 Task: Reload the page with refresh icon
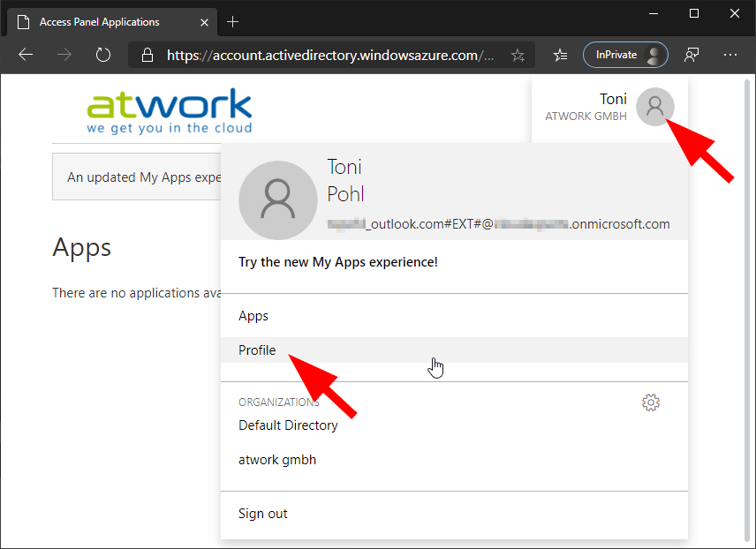(x=103, y=55)
